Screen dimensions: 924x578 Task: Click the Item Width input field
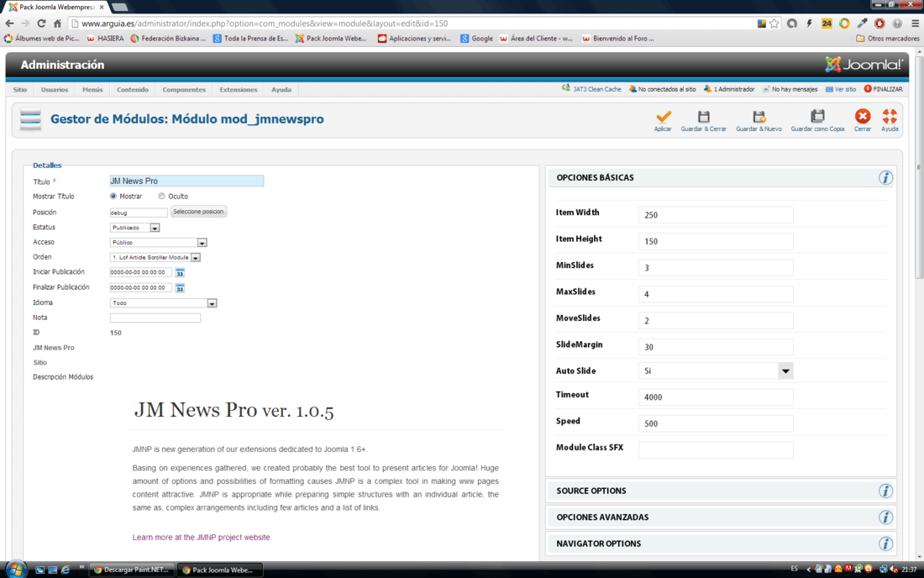click(716, 215)
